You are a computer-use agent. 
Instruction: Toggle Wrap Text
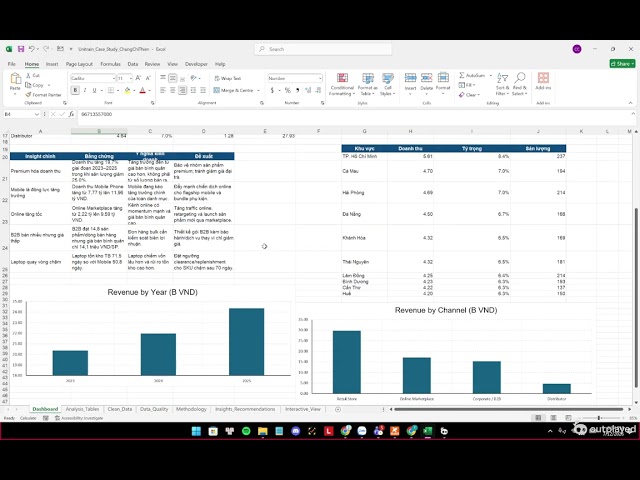(228, 78)
